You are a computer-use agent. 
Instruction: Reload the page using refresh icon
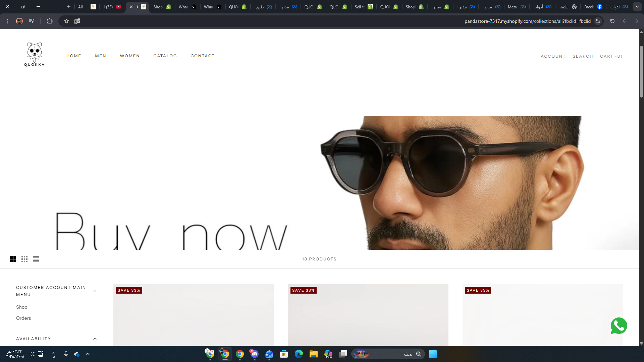(612, 21)
